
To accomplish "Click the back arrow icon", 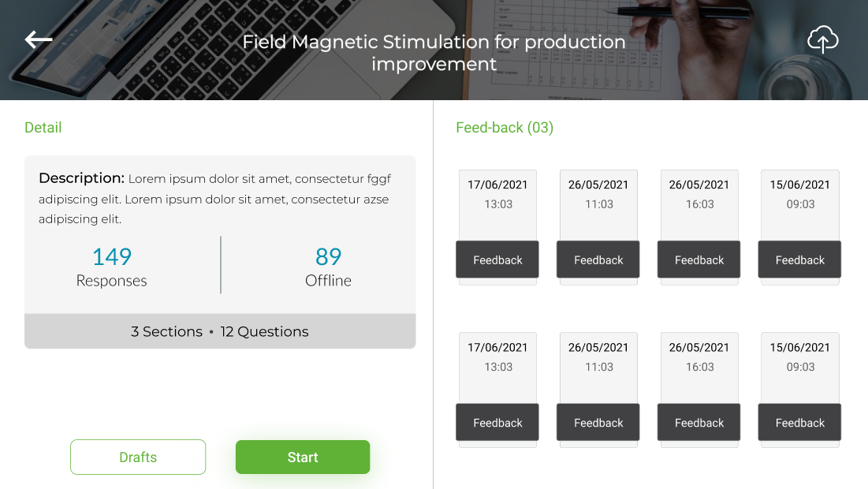I will [x=39, y=39].
